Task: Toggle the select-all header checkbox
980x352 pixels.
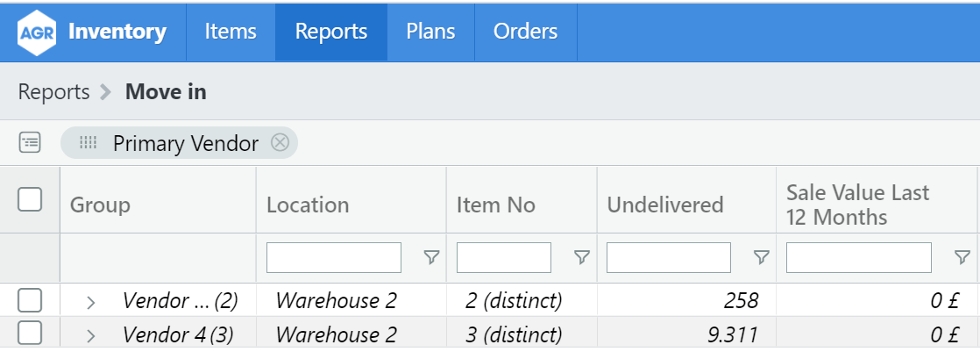Action: (30, 200)
